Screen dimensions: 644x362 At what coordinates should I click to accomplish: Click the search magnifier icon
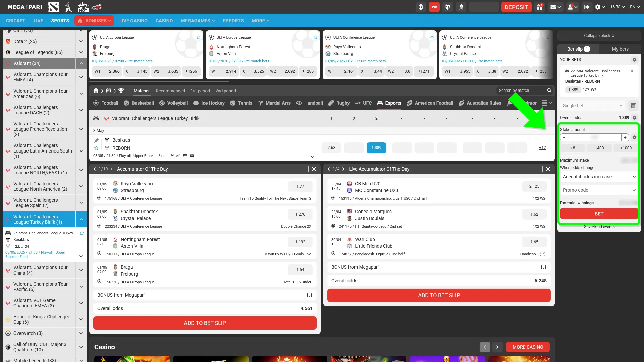(x=549, y=90)
